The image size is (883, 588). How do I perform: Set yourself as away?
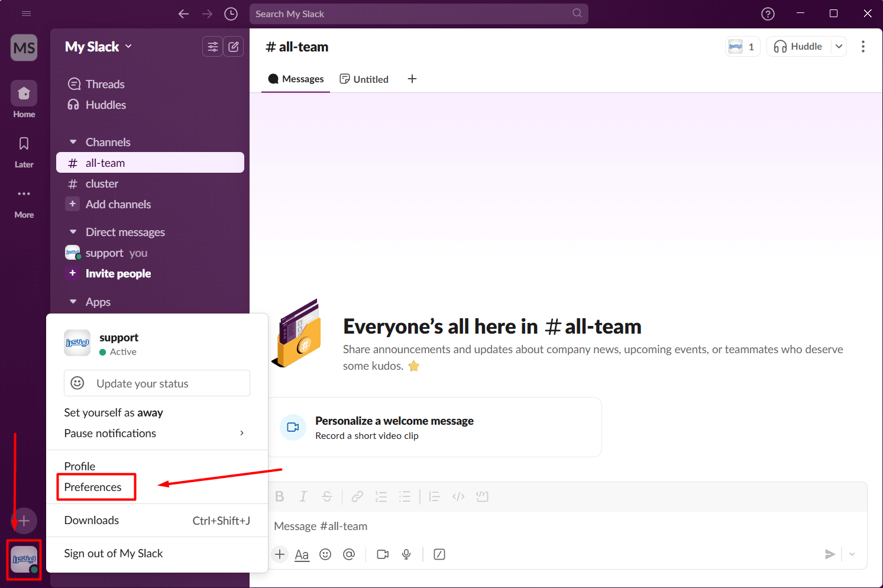point(114,412)
